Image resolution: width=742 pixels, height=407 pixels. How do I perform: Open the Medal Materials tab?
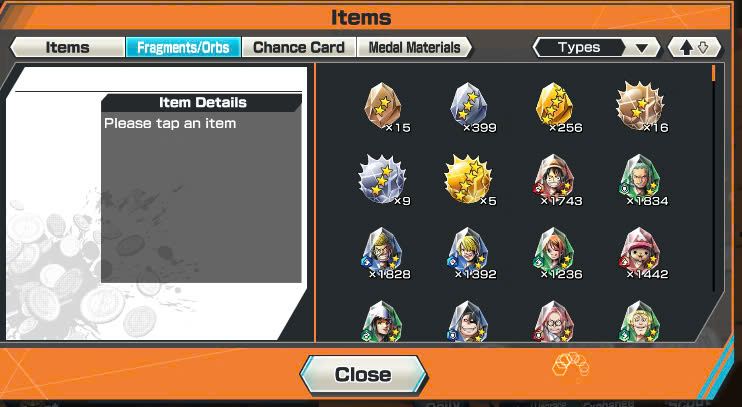click(x=415, y=47)
